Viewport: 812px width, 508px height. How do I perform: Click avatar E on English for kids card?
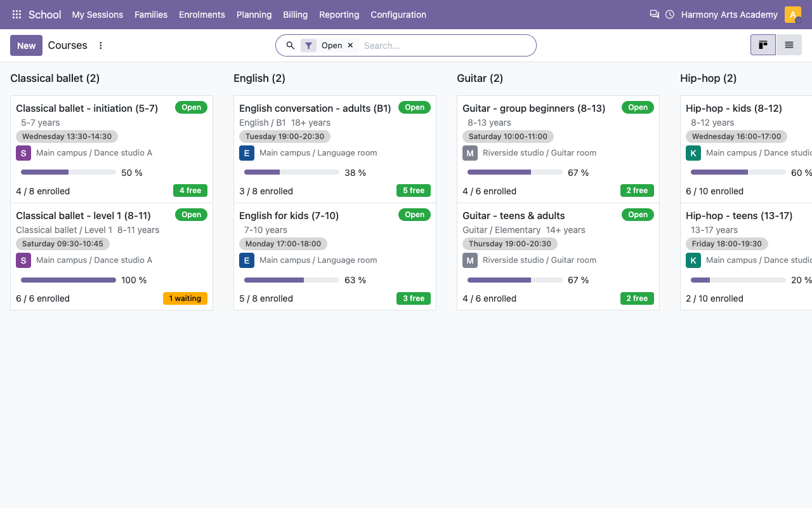click(247, 260)
